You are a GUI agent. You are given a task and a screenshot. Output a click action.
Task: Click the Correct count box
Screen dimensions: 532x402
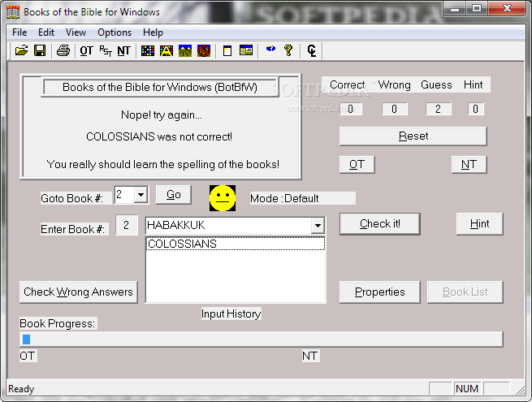pyautogui.click(x=351, y=109)
